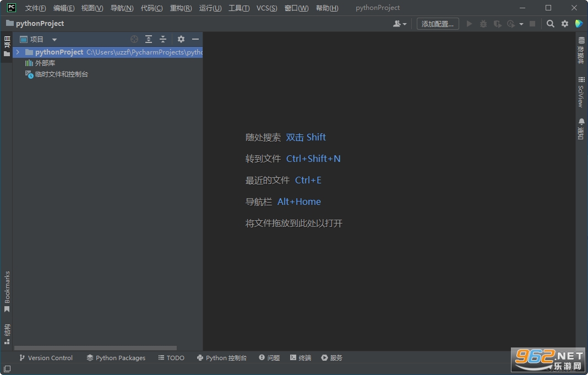588x375 pixels.
Task: Open the 帮助(H) menu
Action: [x=327, y=8]
